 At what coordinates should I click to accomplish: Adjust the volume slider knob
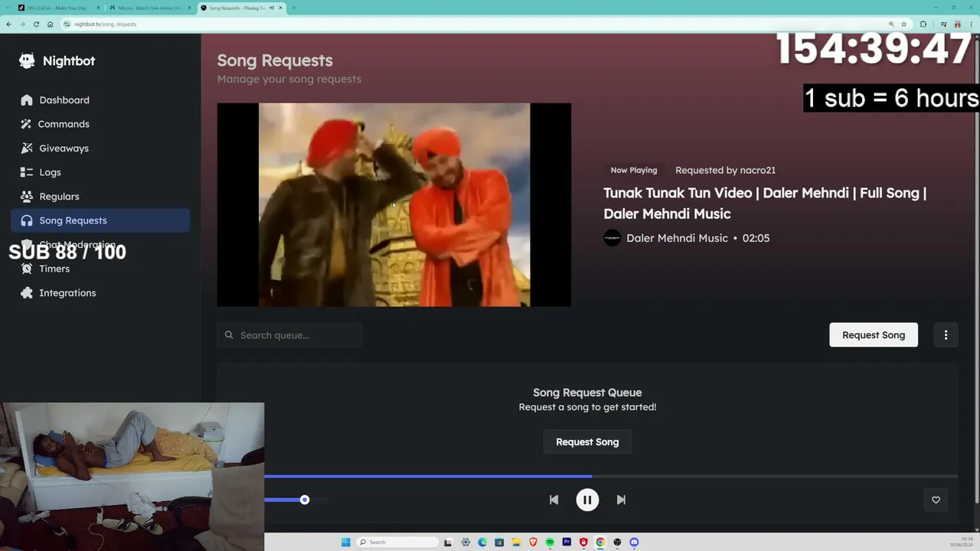305,500
